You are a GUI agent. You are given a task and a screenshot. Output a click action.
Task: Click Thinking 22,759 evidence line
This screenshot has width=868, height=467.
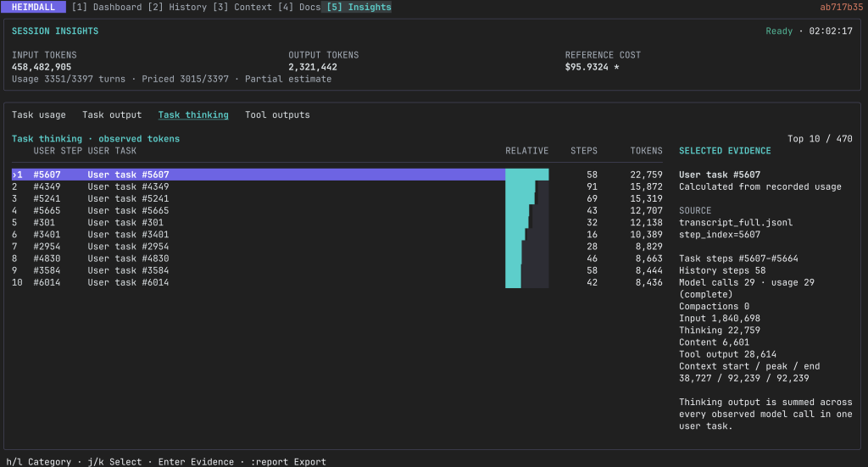click(720, 331)
